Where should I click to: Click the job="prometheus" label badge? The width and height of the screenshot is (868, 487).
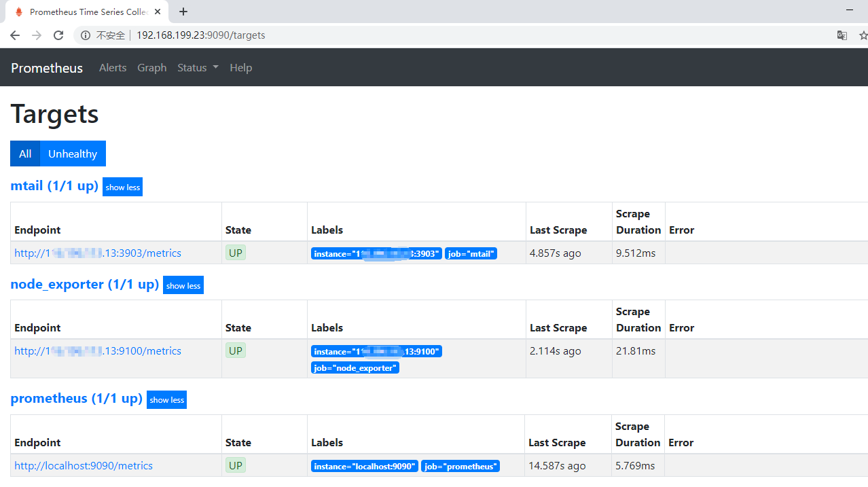pos(460,466)
